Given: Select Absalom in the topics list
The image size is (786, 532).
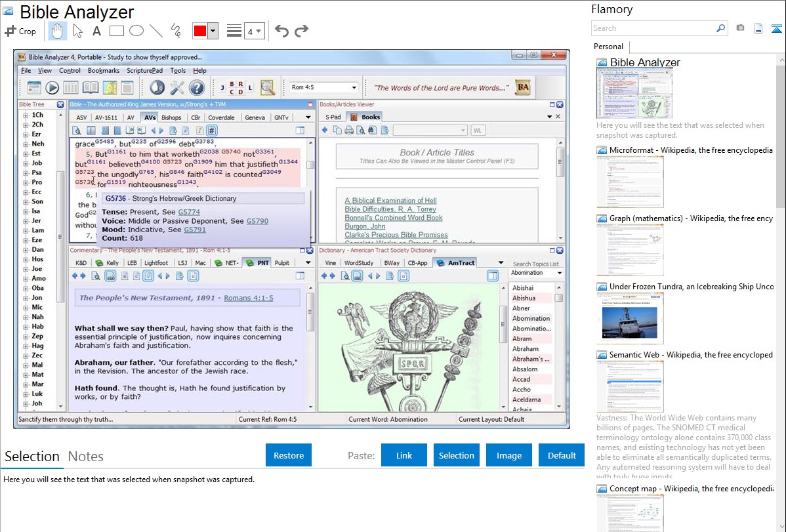Looking at the screenshot, I should pos(525,369).
